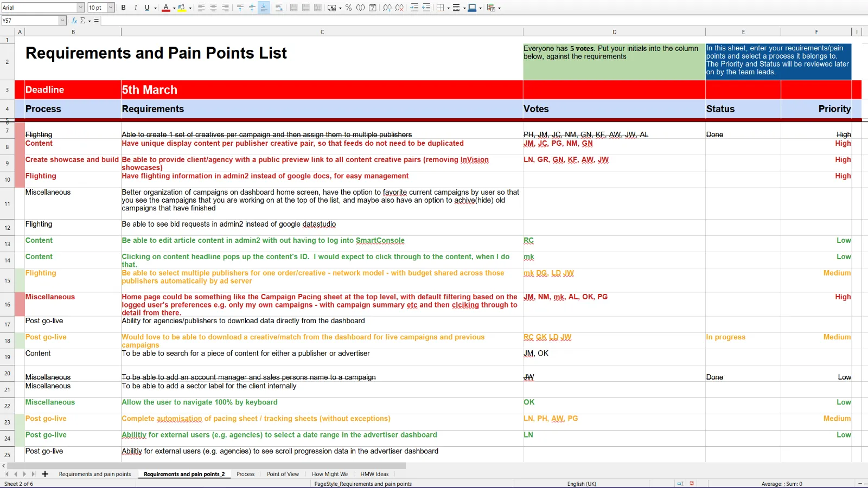The image size is (868, 488).
Task: Click the selection mode status bar icon
Action: (680, 484)
